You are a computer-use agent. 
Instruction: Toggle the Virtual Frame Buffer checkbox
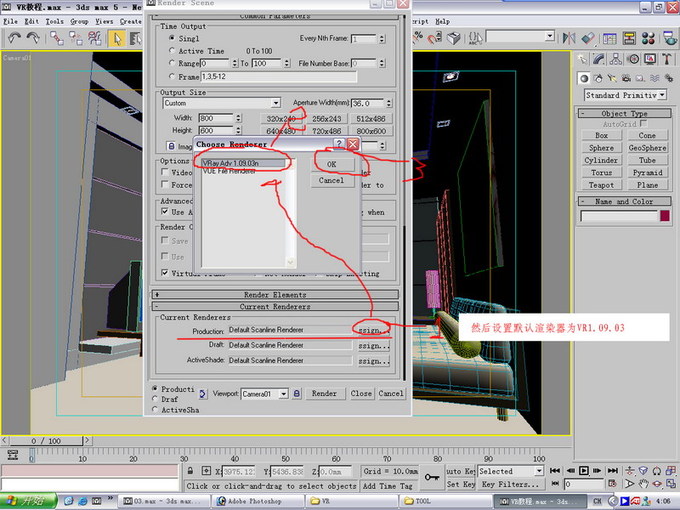(x=166, y=272)
